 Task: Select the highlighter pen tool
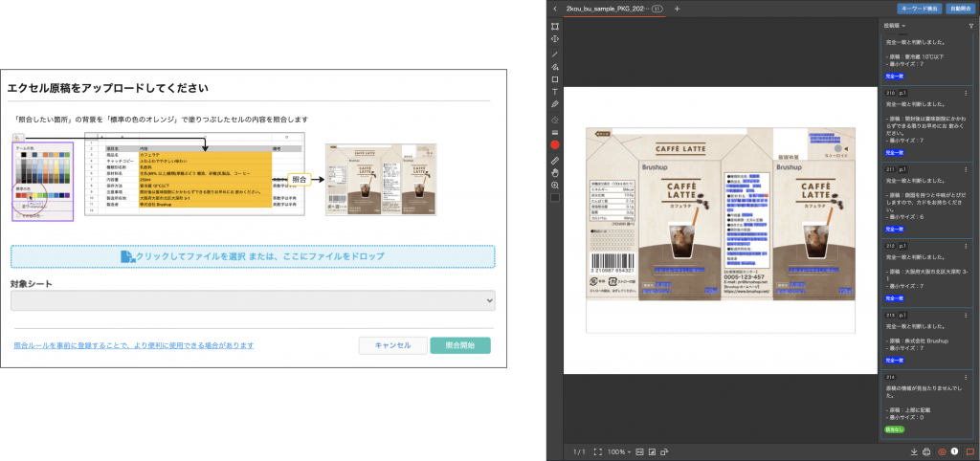[x=555, y=104]
